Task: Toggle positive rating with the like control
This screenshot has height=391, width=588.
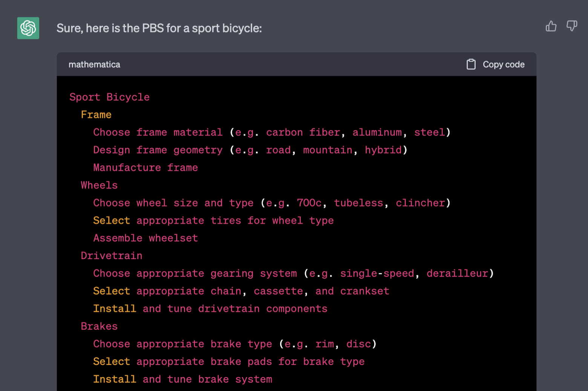Action: tap(551, 26)
